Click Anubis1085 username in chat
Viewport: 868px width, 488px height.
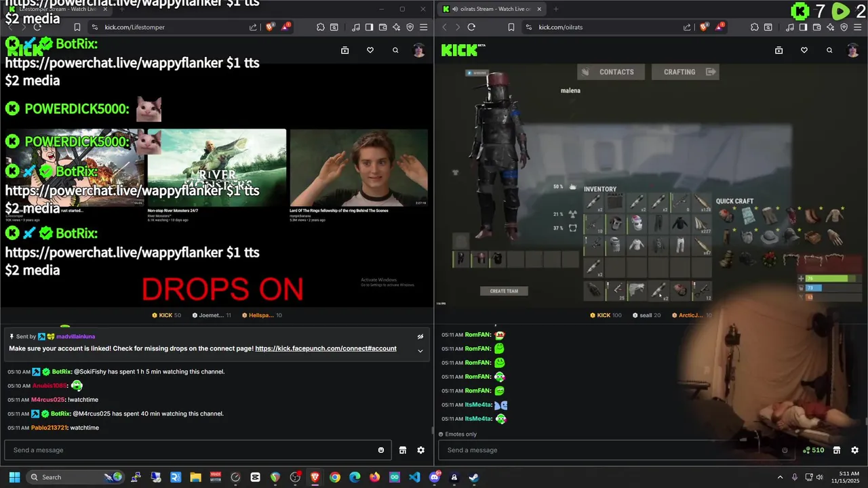[x=50, y=386]
